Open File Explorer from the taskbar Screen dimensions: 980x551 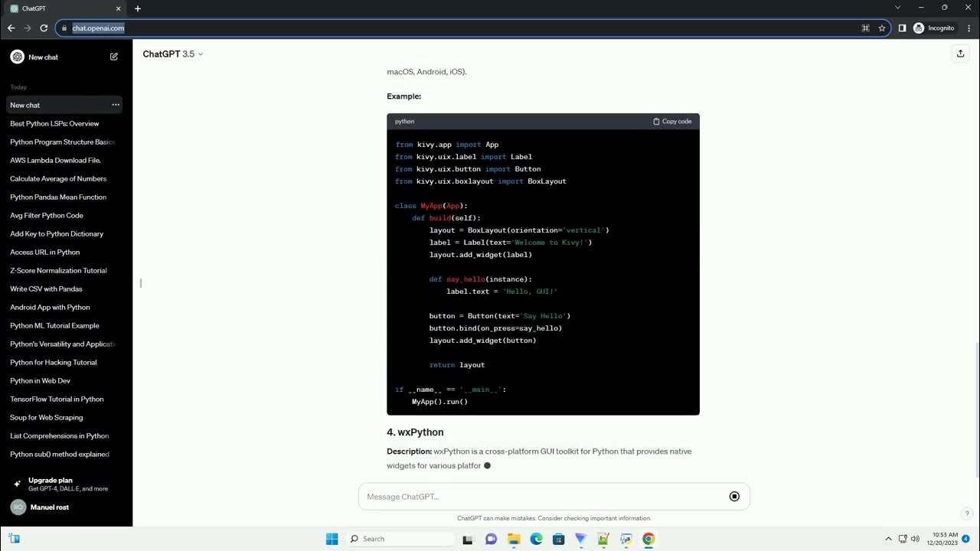click(514, 539)
